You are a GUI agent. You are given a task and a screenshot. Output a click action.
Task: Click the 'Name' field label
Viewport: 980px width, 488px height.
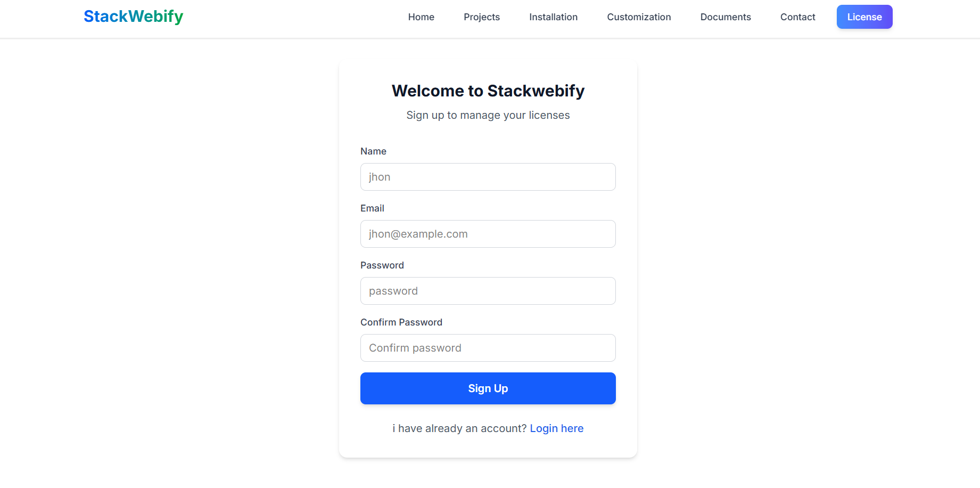pos(373,151)
